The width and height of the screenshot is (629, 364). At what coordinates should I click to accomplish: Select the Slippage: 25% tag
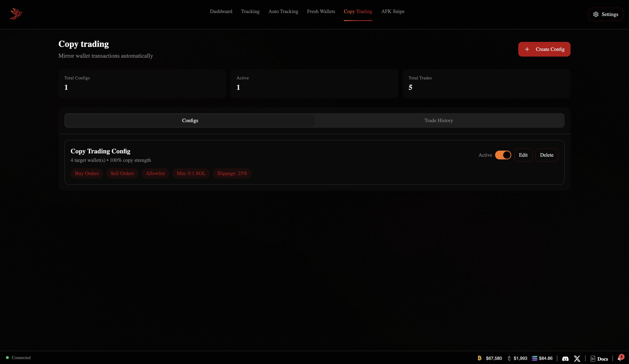(x=232, y=173)
